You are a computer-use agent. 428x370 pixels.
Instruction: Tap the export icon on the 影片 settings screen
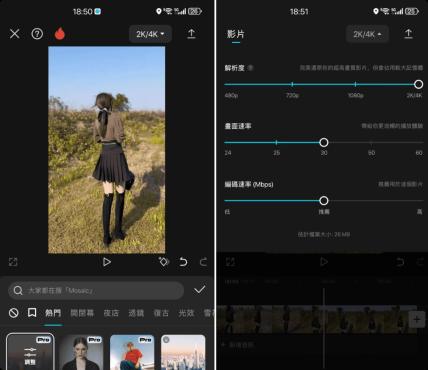408,34
